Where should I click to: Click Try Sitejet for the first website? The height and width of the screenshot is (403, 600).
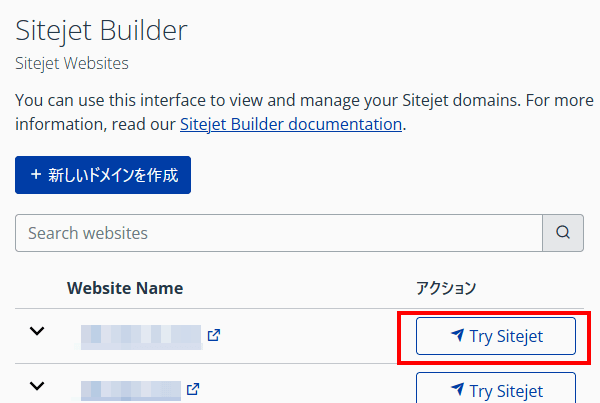(496, 336)
